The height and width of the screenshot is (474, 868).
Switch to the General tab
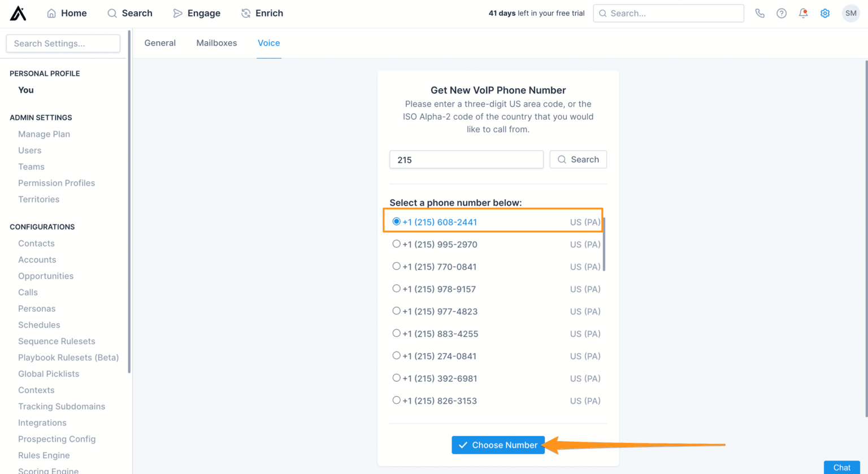160,43
